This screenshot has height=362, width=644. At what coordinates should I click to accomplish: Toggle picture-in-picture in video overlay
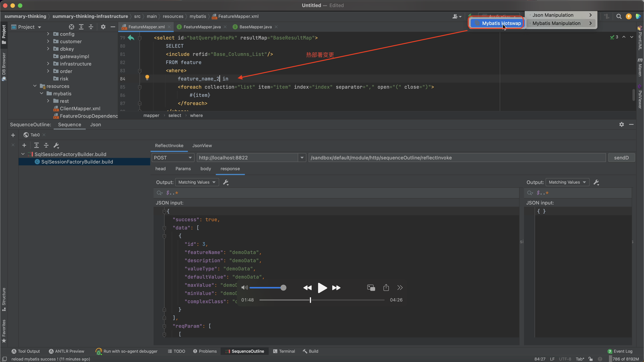coord(371,288)
